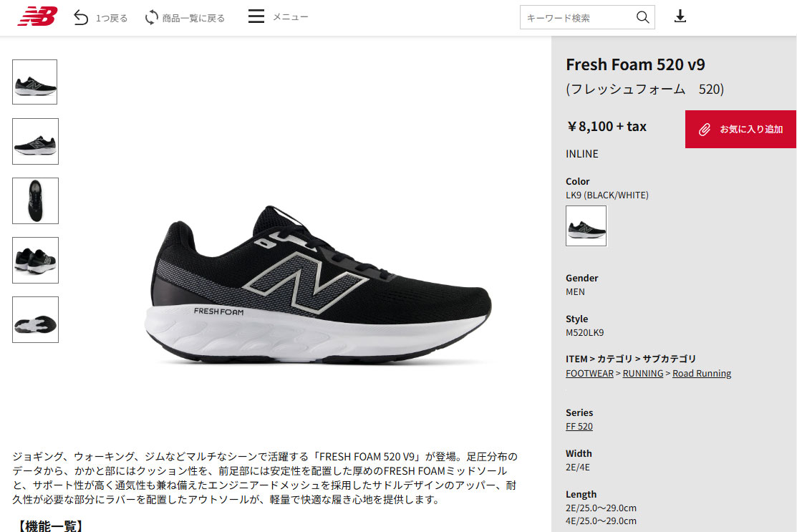
Task: Open the Road Running subcategory link
Action: point(702,374)
